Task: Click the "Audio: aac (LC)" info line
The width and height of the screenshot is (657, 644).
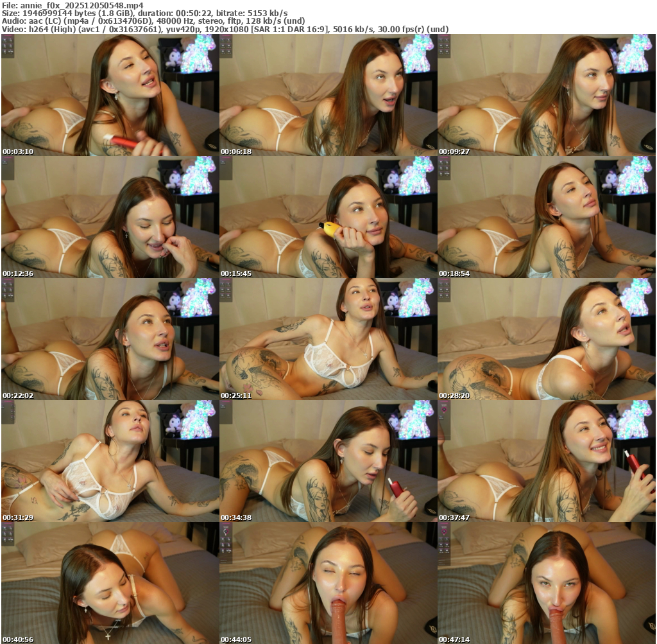Action: [x=153, y=21]
